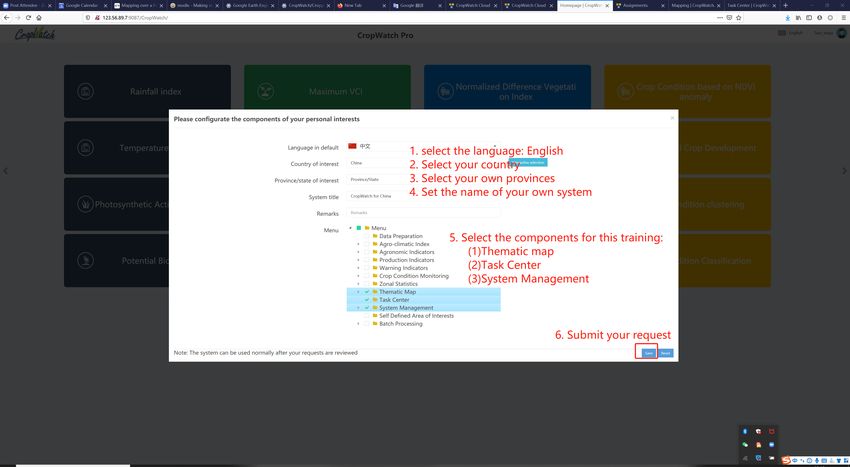Uncheck the Task Center checkbox
The image size is (850, 467).
point(367,300)
